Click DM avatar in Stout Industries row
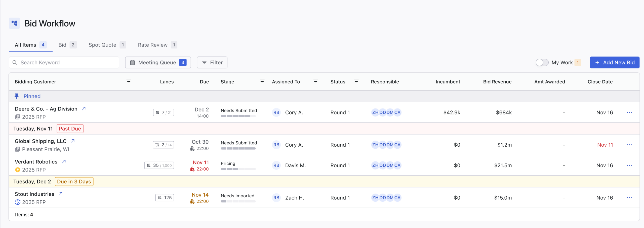Screen dimensions: 644x228 pyautogui.click(x=390, y=198)
